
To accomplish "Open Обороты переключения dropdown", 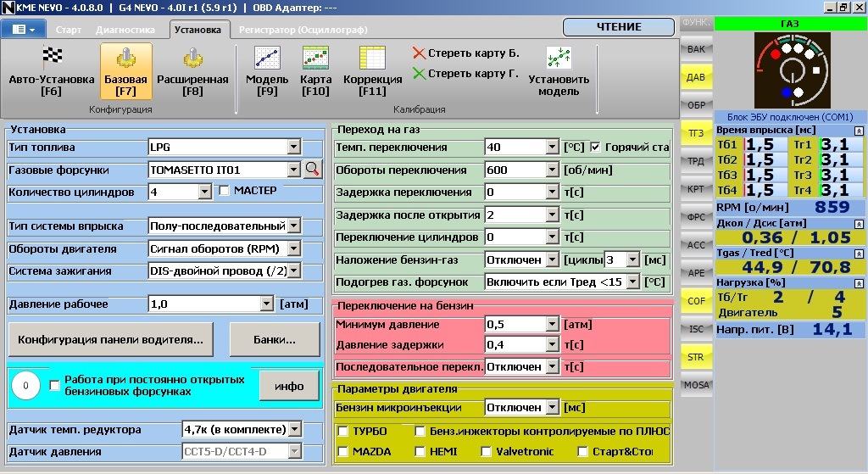I will [552, 170].
